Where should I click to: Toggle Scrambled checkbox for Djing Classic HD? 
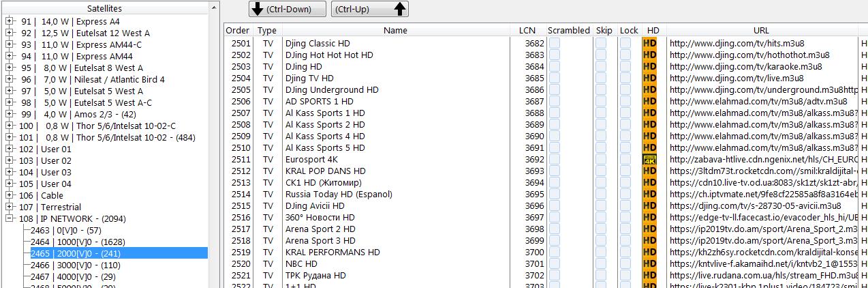(x=555, y=43)
